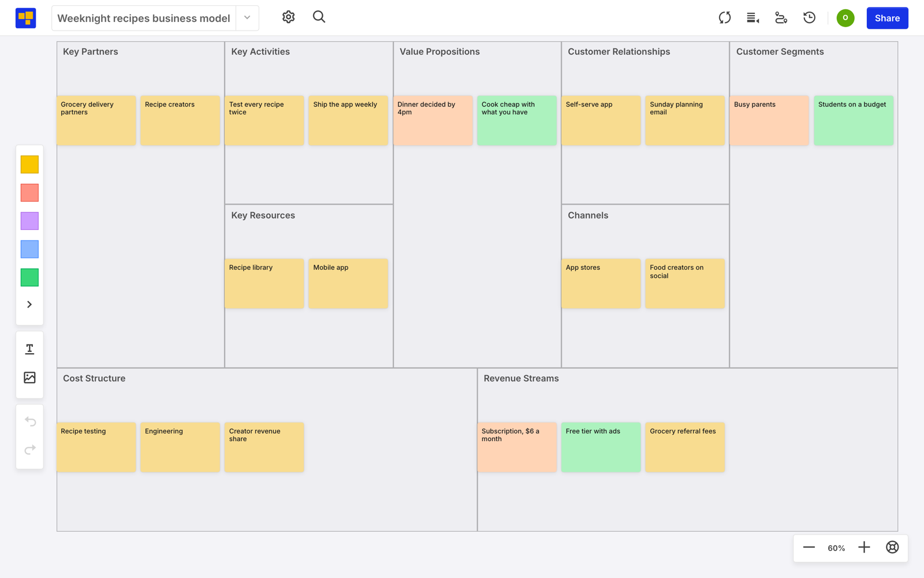The image size is (924, 578).
Task: Pick the purple sticky note color
Action: coord(29,221)
